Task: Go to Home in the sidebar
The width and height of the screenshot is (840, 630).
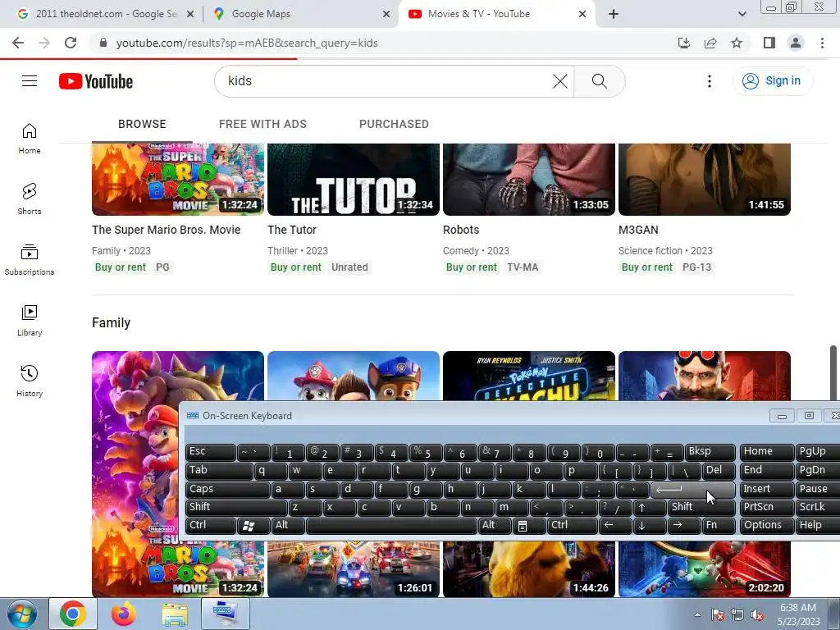Action: click(30, 139)
